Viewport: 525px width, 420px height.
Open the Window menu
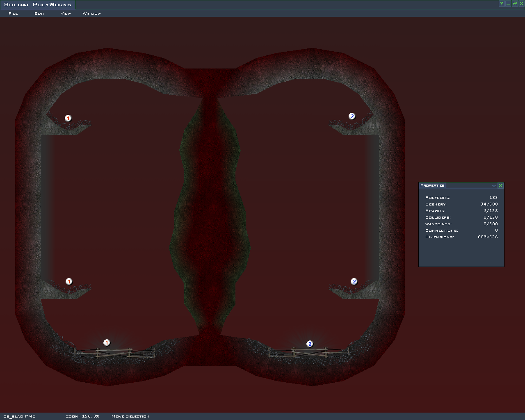(91, 14)
